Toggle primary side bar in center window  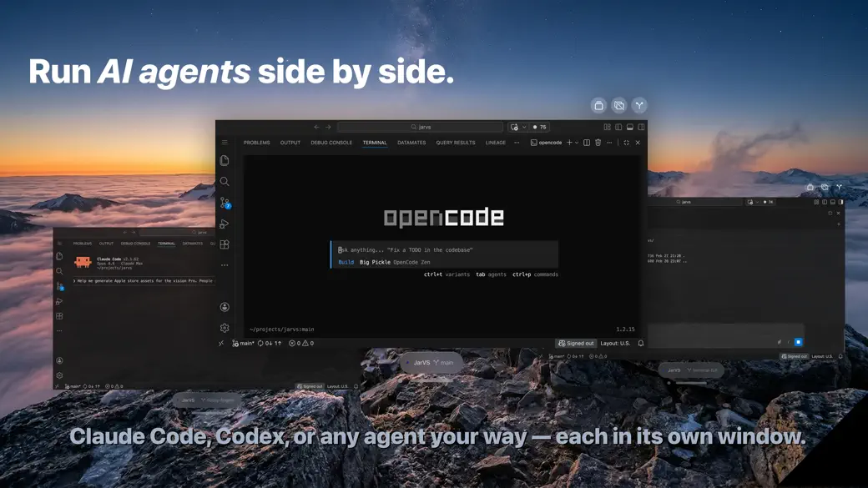(618, 128)
